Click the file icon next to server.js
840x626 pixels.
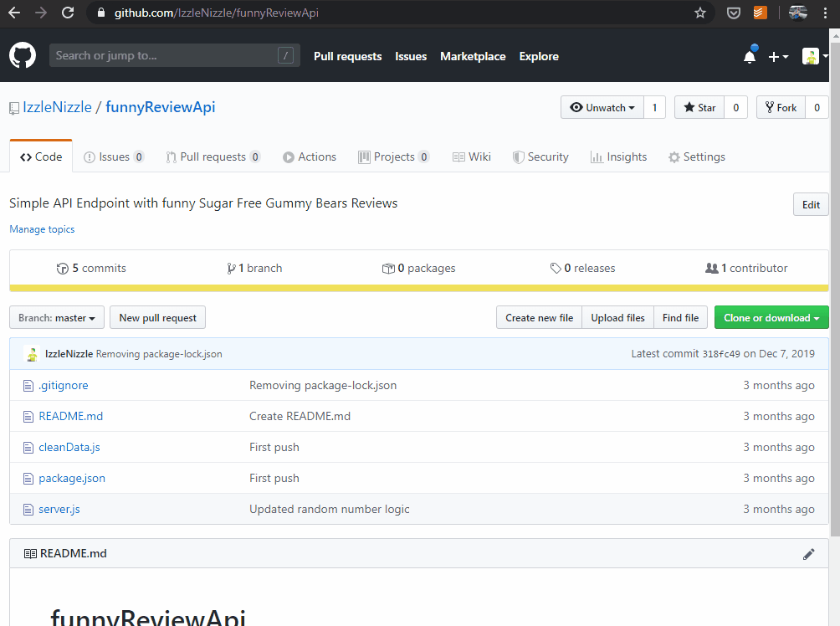28,509
